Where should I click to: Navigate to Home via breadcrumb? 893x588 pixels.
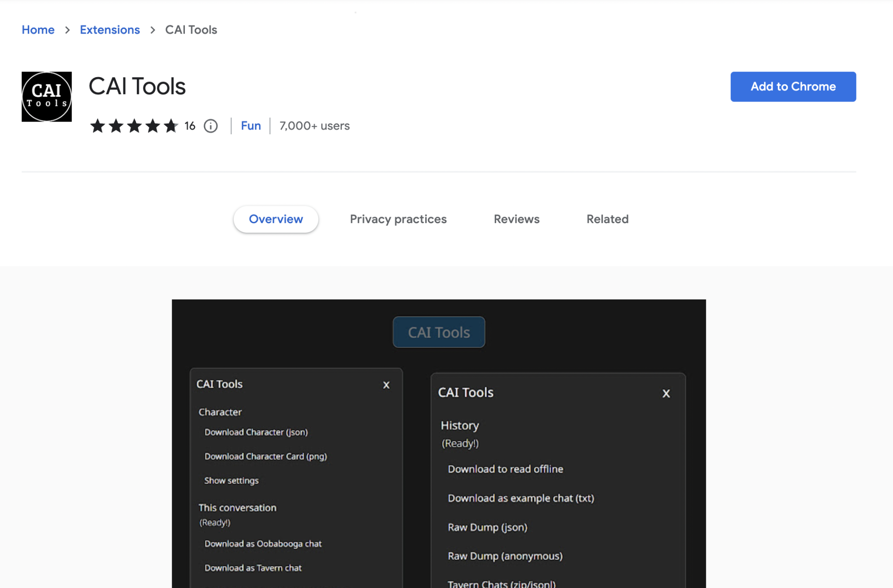pyautogui.click(x=38, y=30)
